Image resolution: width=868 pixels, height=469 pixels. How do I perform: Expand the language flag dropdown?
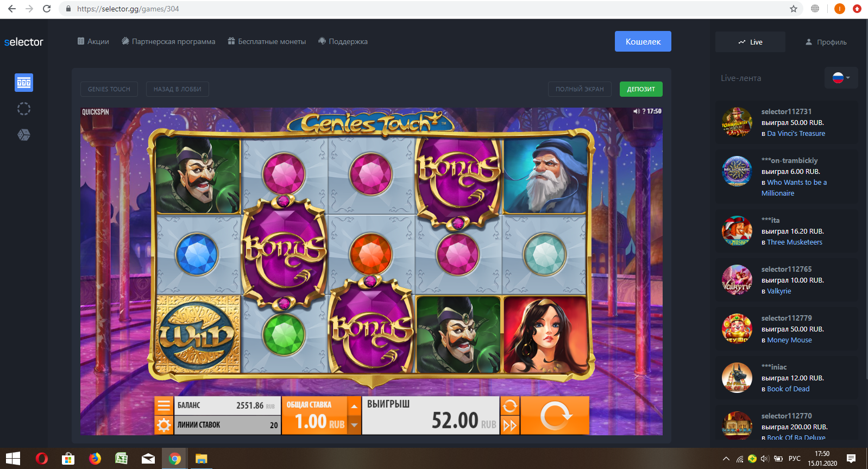(x=841, y=78)
